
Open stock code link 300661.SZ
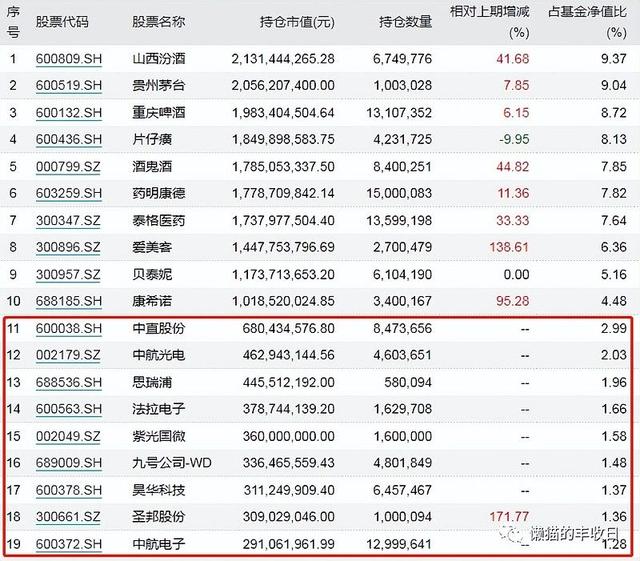(x=68, y=516)
